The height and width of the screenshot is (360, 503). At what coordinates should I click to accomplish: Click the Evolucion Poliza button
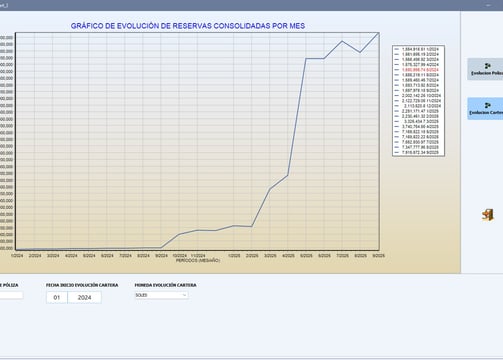tap(485, 69)
